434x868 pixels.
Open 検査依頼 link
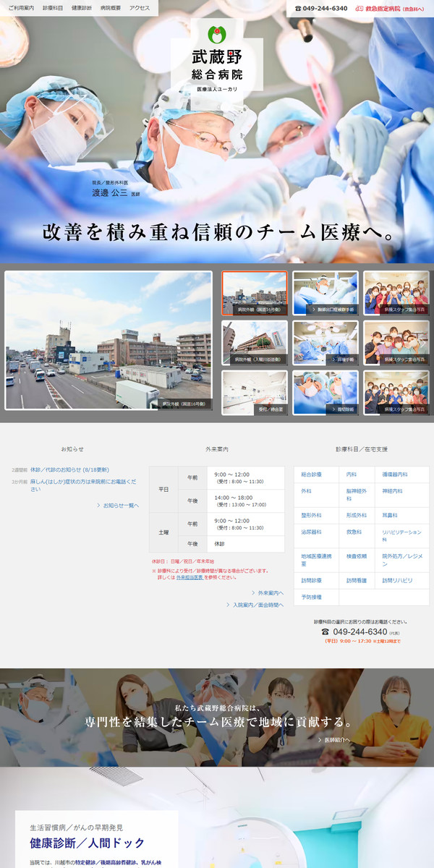(357, 556)
